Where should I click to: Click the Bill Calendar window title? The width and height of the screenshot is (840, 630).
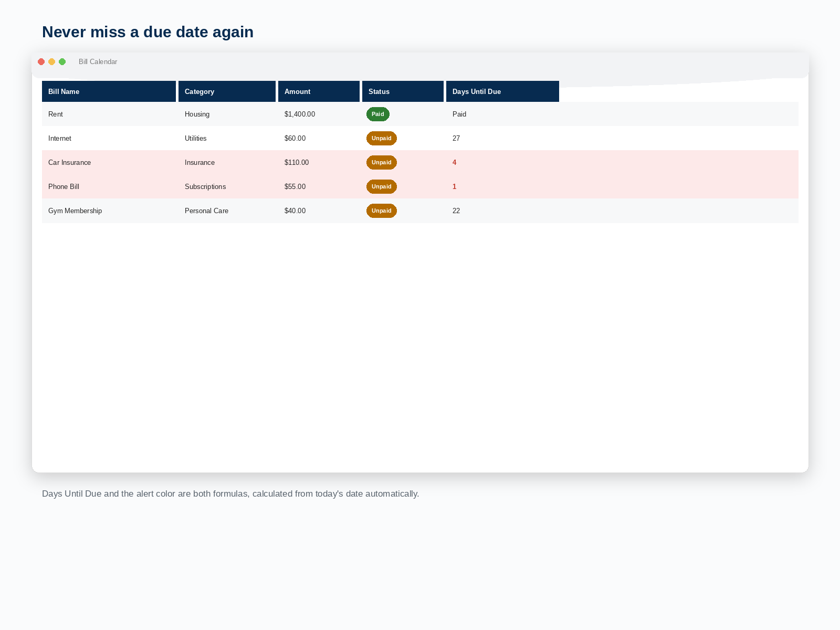click(x=98, y=61)
